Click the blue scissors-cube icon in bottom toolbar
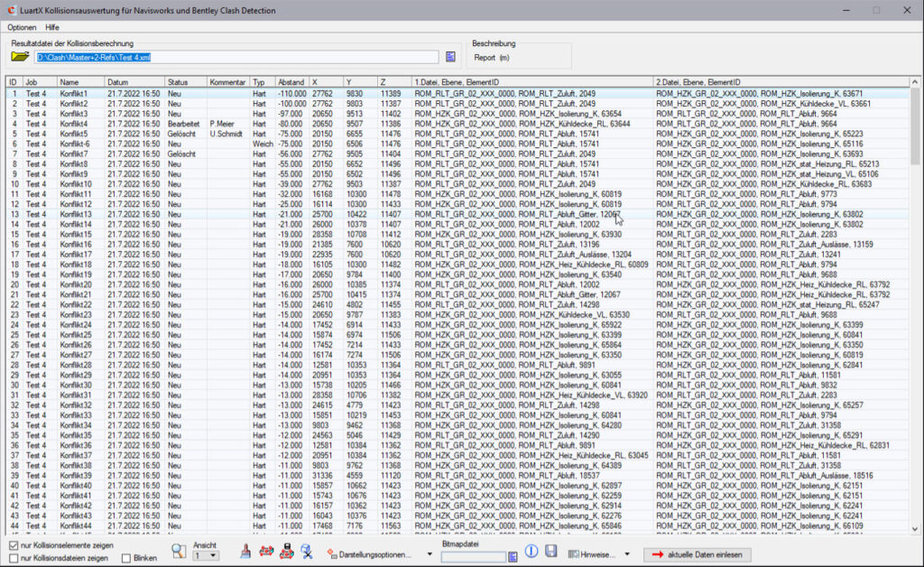This screenshot has width=924, height=567. 307,551
